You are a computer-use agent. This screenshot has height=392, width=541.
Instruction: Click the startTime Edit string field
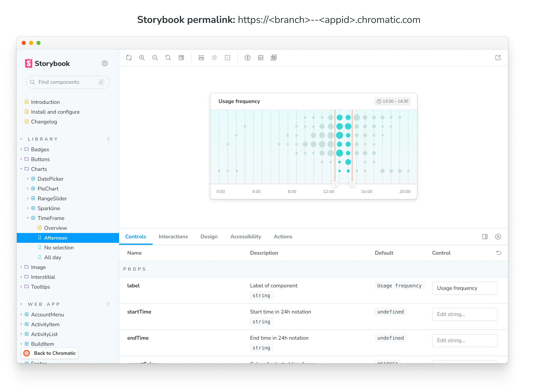465,314
